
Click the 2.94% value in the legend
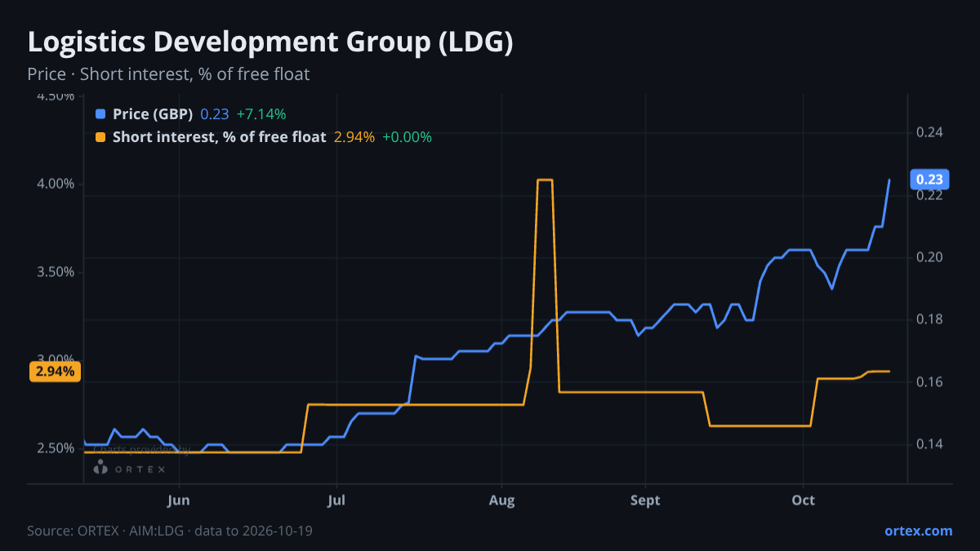pyautogui.click(x=354, y=137)
